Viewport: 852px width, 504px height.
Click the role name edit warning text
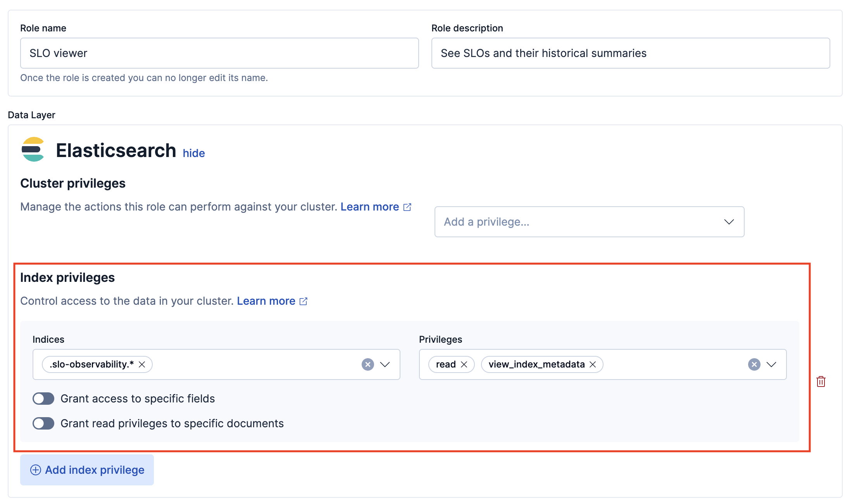coord(144,78)
